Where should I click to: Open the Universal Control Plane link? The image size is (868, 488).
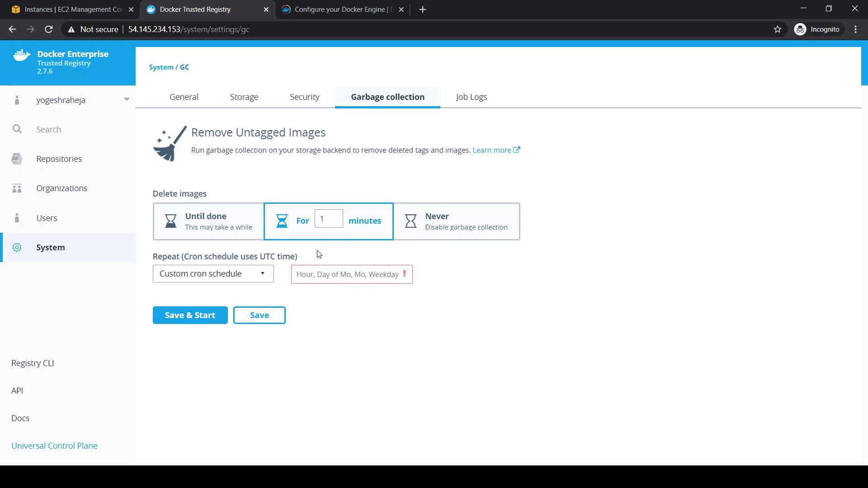pyautogui.click(x=54, y=446)
